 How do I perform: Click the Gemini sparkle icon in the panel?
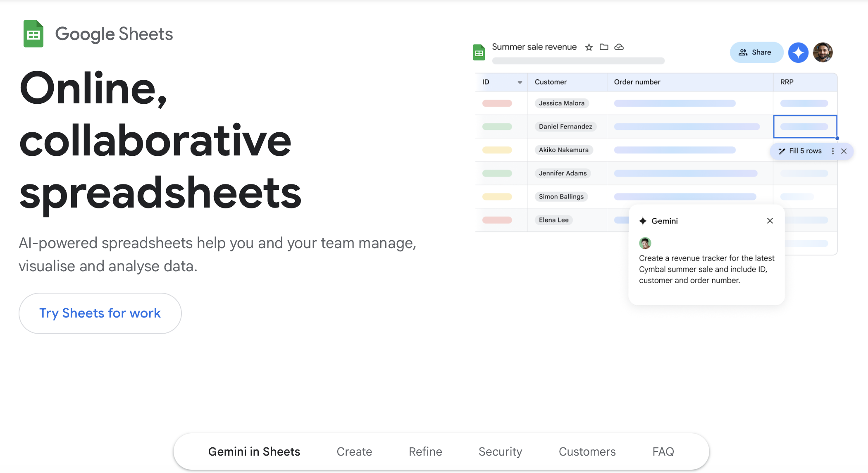click(643, 221)
